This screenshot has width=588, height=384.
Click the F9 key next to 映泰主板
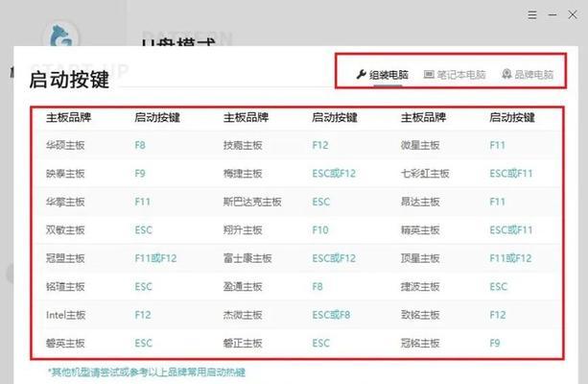click(140, 174)
